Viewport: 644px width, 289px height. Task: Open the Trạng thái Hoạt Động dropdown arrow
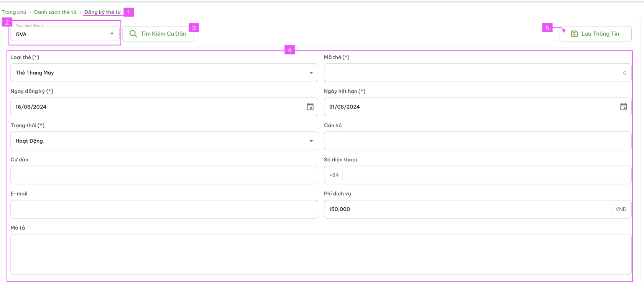pos(311,141)
